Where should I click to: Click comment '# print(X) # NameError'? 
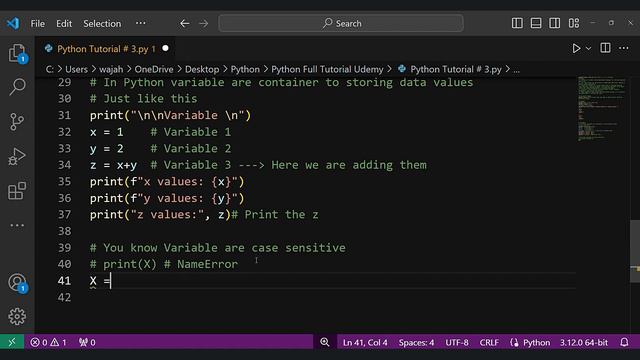(164, 264)
